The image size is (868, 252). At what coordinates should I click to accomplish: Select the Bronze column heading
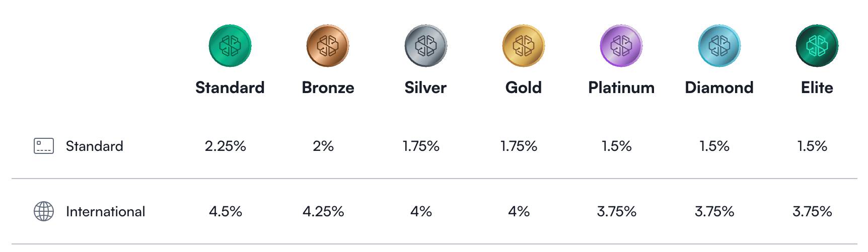click(x=328, y=88)
